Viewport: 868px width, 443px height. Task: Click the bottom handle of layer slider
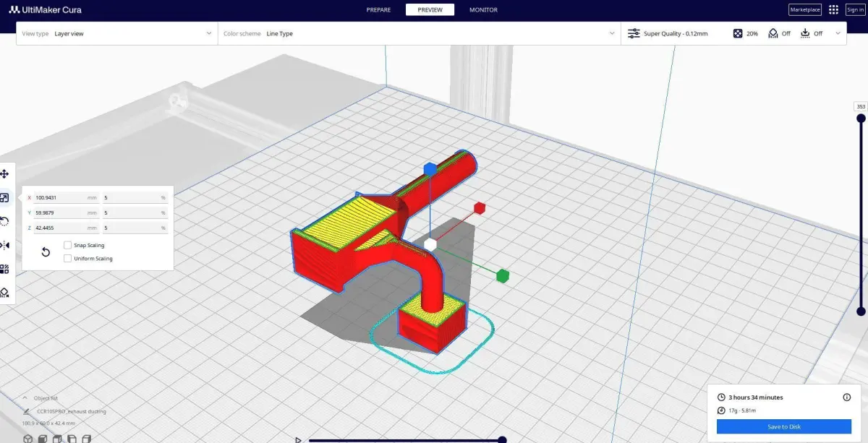tap(861, 311)
